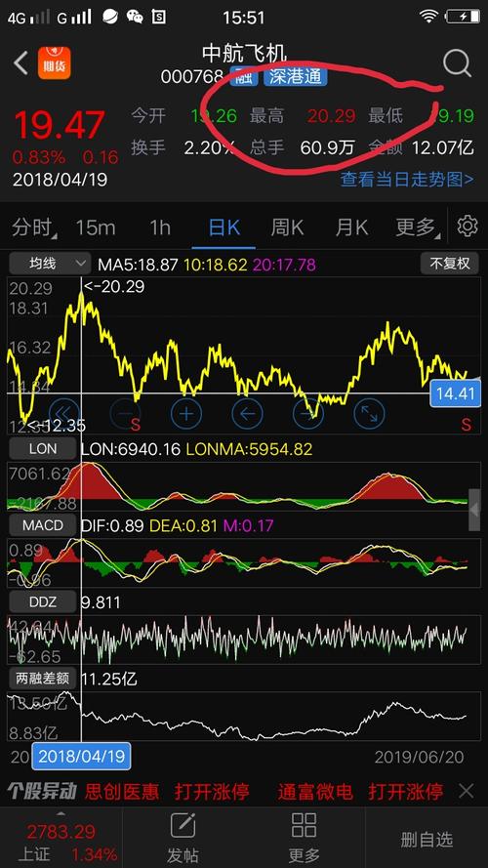Tap the 9.811 DDZ value
This screenshot has width=488, height=868.
101,602
